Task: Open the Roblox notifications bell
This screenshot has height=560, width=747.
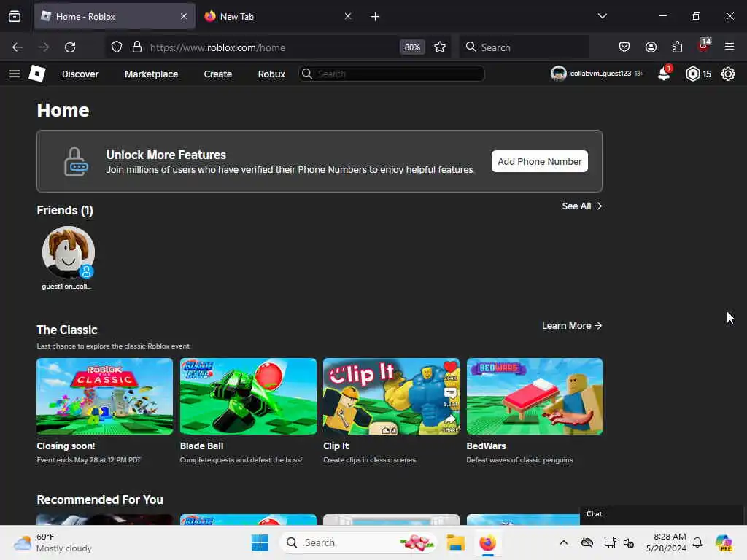Action: pos(664,74)
